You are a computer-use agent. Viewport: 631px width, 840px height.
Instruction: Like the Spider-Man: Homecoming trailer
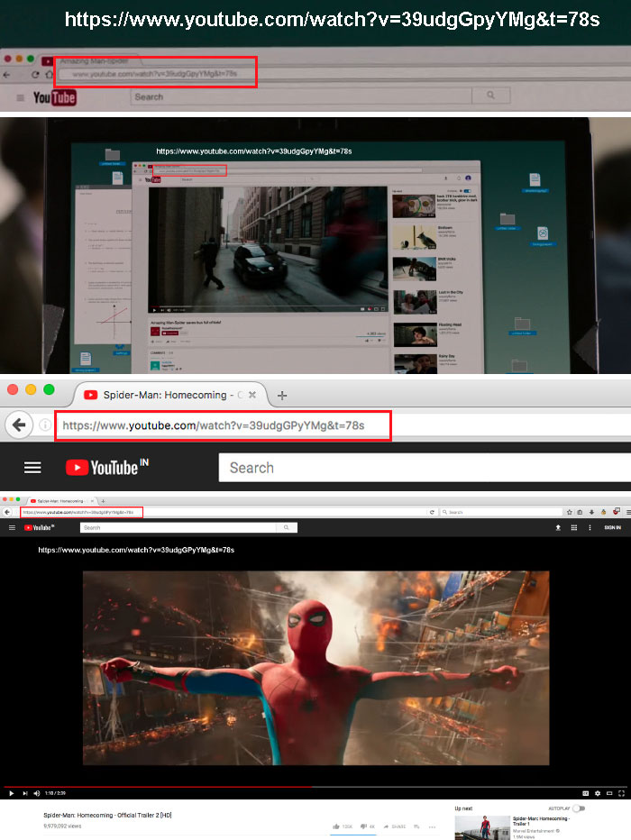coord(343,826)
